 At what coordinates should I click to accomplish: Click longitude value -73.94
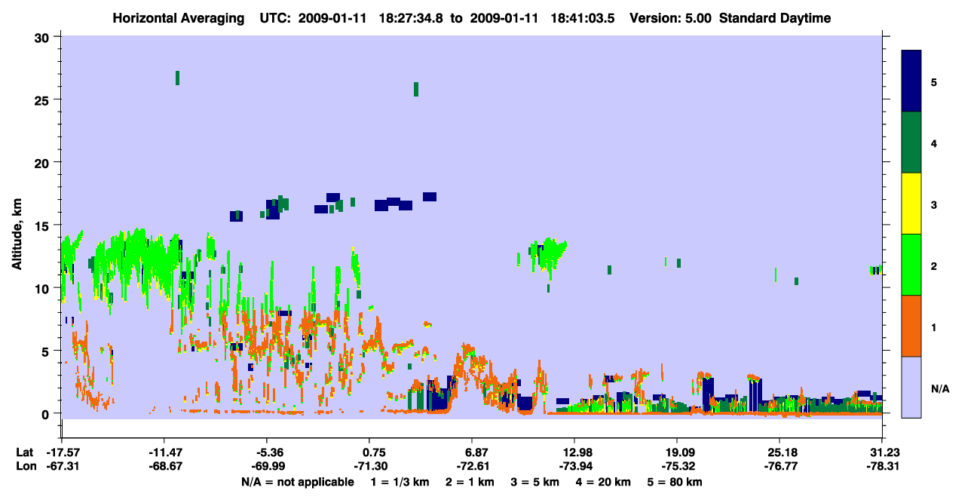[x=574, y=467]
